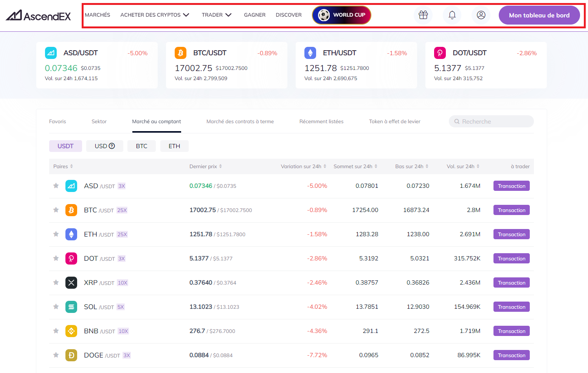Click the ASD icon in the table row
The width and height of the screenshot is (588, 373).
point(71,186)
